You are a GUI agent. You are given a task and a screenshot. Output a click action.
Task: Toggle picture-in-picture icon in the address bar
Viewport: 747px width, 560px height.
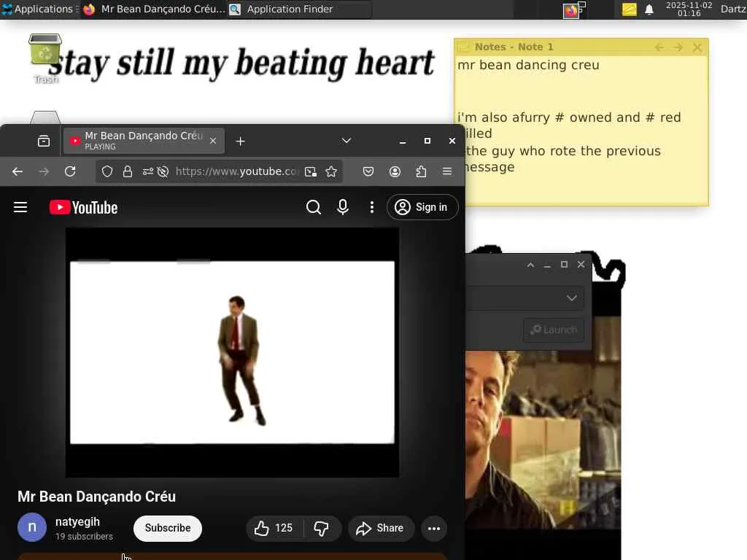click(311, 171)
